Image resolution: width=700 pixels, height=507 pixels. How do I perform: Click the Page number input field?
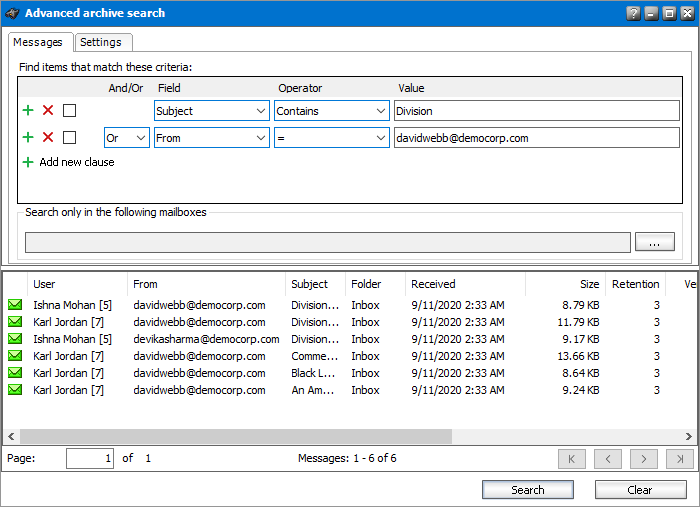pos(90,458)
